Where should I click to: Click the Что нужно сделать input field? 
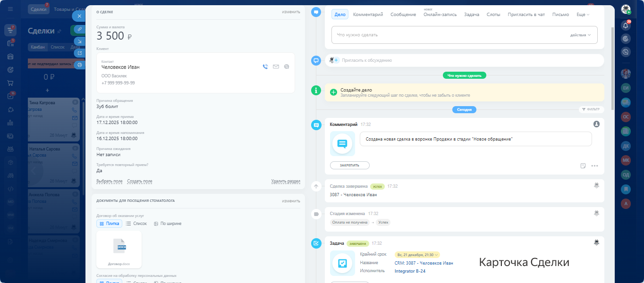464,35
